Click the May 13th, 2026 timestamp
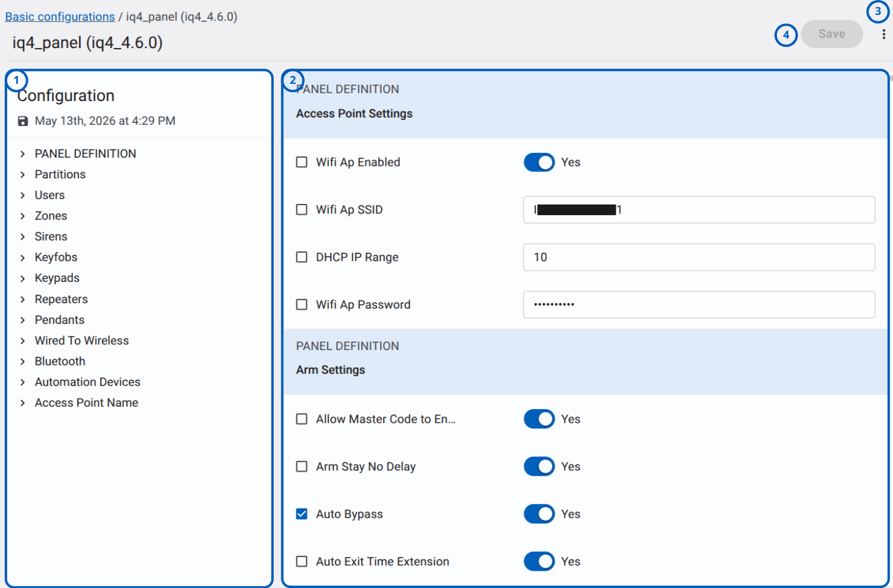 tap(105, 121)
